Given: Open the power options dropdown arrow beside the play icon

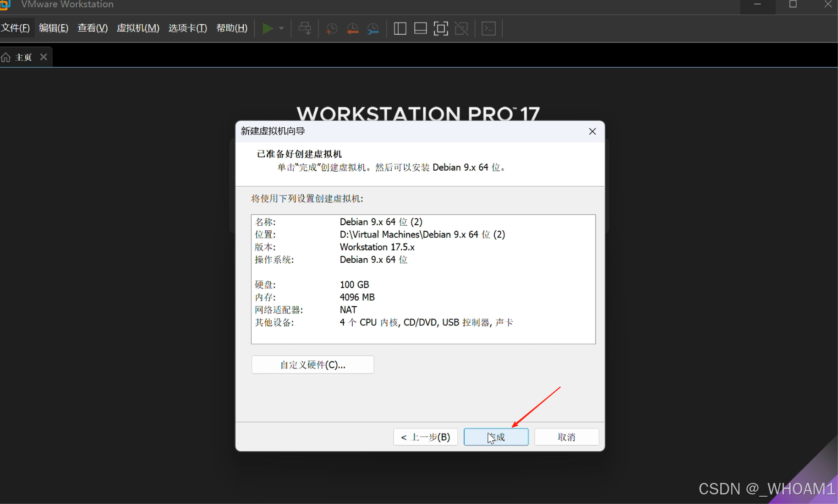Looking at the screenshot, I should click(281, 28).
